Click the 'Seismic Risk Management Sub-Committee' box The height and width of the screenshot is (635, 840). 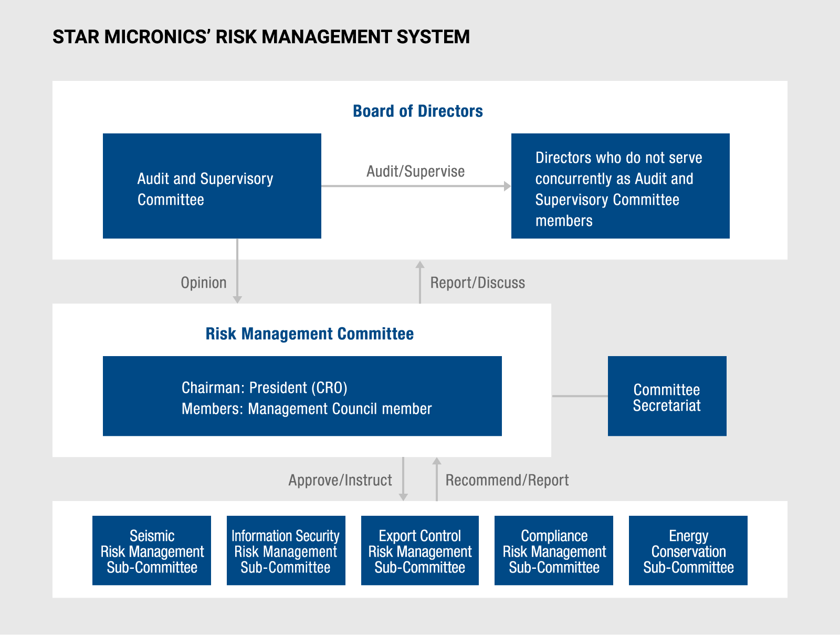click(152, 550)
